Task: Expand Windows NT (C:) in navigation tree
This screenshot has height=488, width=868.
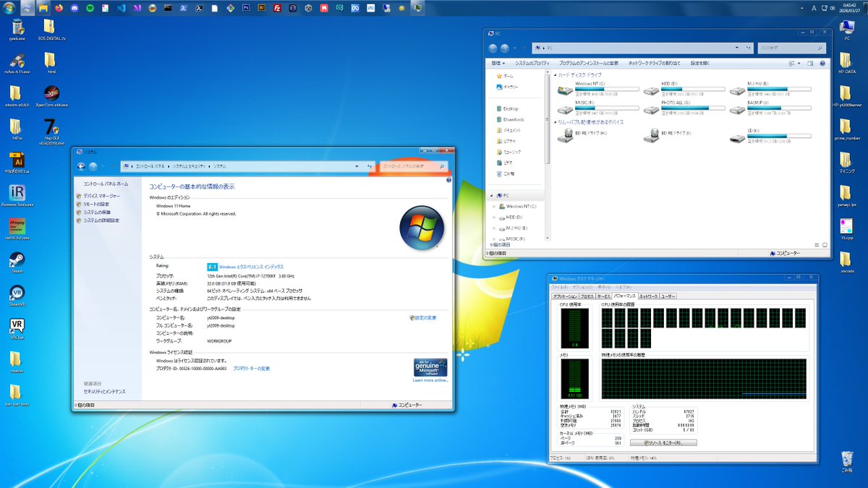Action: pos(495,206)
